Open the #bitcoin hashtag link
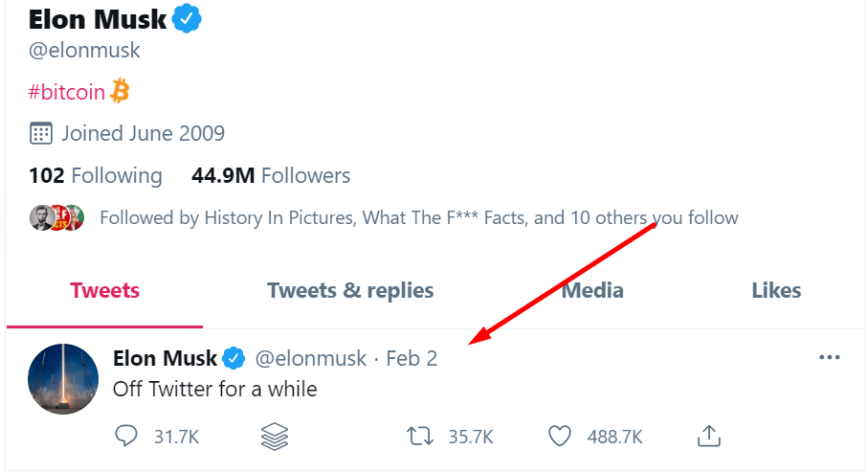The width and height of the screenshot is (868, 472). (x=67, y=92)
